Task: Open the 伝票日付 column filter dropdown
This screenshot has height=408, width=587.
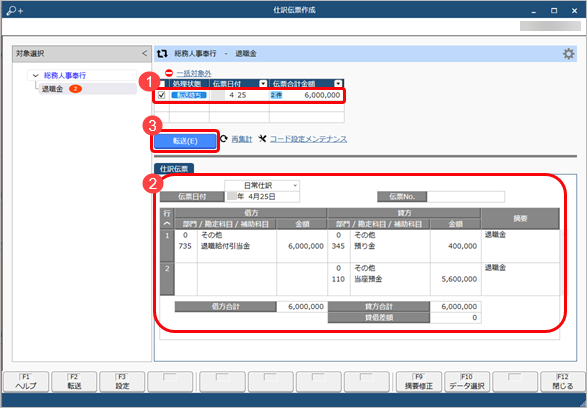Action: click(x=263, y=84)
